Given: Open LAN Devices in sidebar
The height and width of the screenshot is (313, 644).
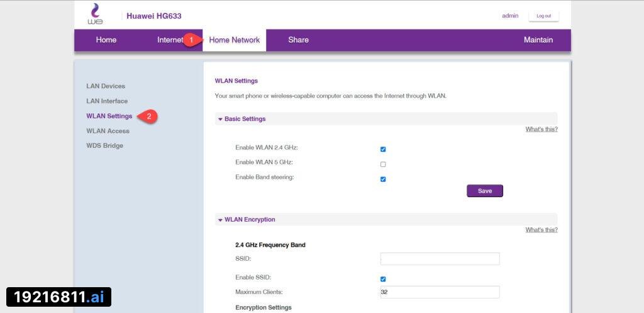Looking at the screenshot, I should click(x=106, y=86).
